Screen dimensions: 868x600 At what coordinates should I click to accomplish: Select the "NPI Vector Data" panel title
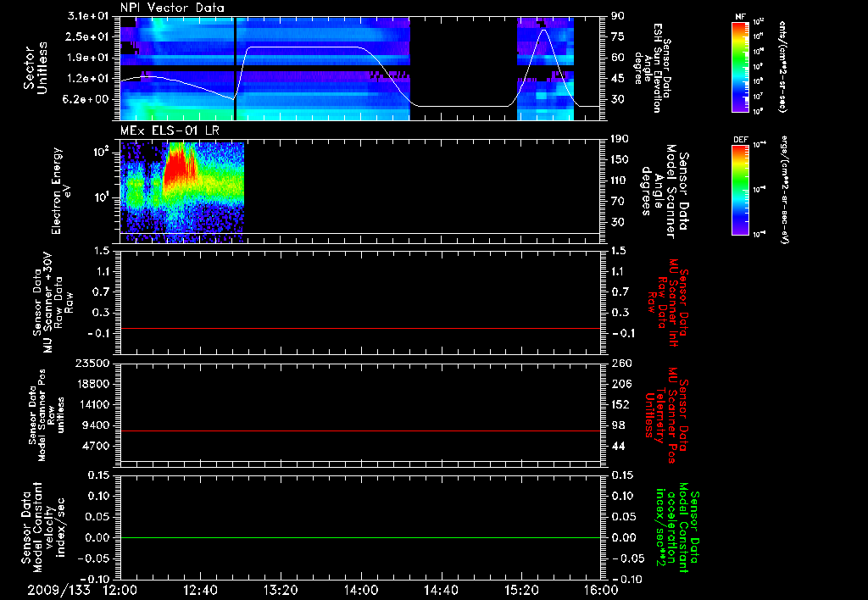pyautogui.click(x=173, y=8)
